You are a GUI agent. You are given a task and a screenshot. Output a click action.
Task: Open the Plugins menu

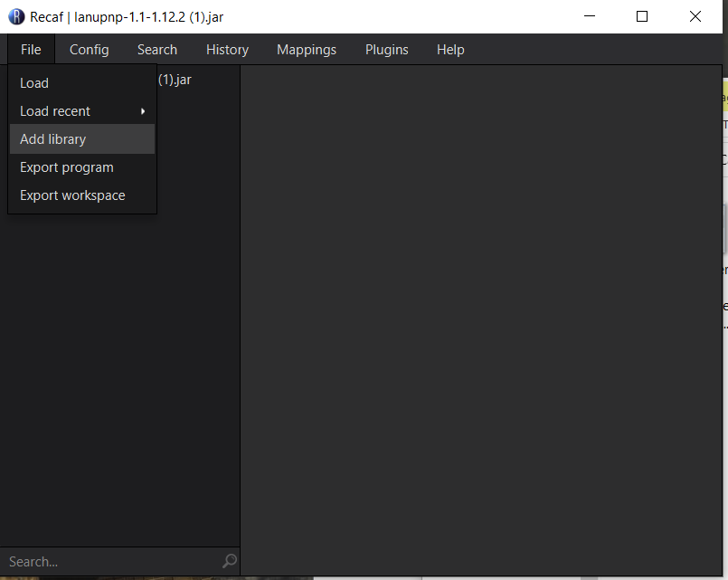pyautogui.click(x=386, y=49)
